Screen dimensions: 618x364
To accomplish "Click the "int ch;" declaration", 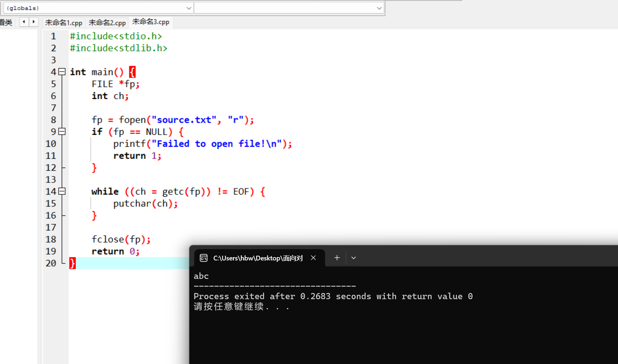I will (110, 96).
